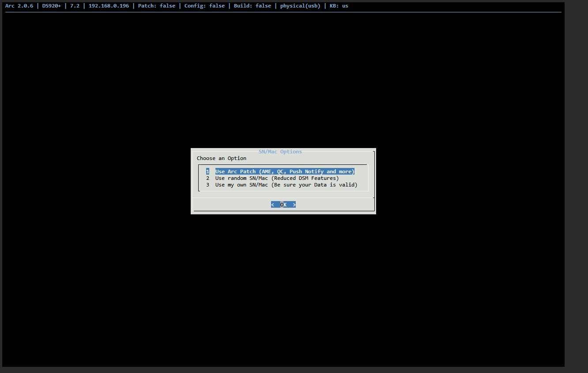
Task: Click Config: false status indicator
Action: 204,6
